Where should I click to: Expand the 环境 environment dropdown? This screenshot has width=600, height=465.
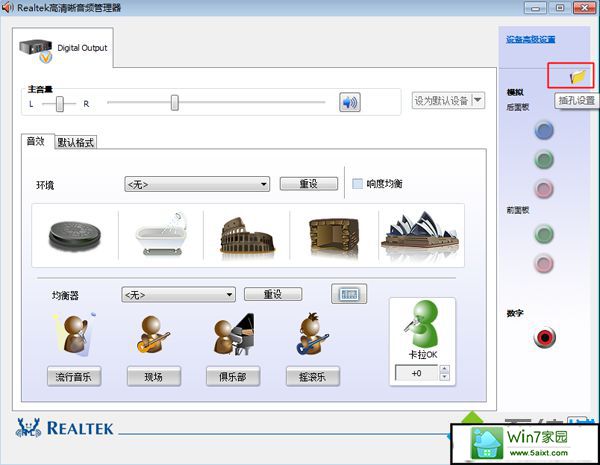[197, 184]
